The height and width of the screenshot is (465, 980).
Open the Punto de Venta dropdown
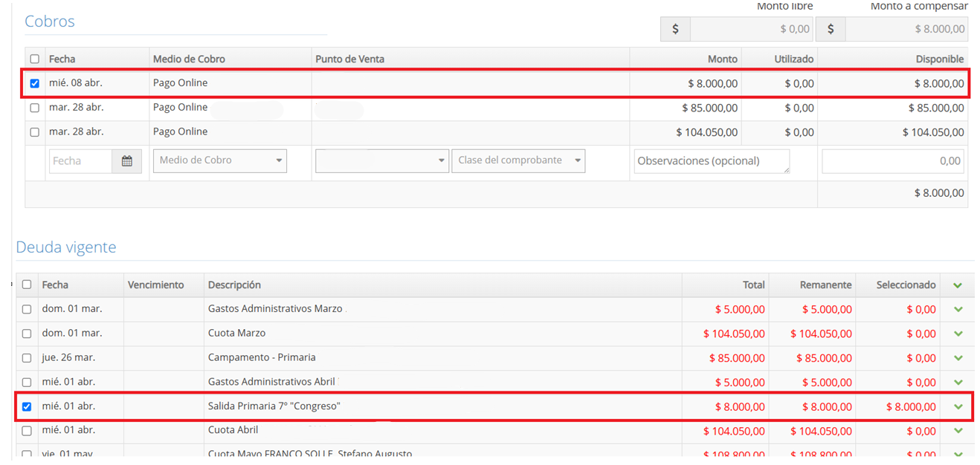[382, 160]
